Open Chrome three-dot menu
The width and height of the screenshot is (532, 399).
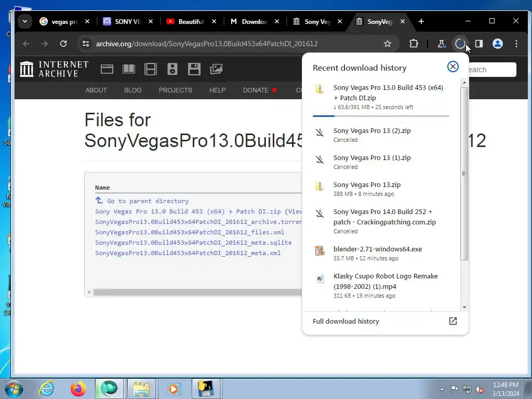tap(516, 44)
